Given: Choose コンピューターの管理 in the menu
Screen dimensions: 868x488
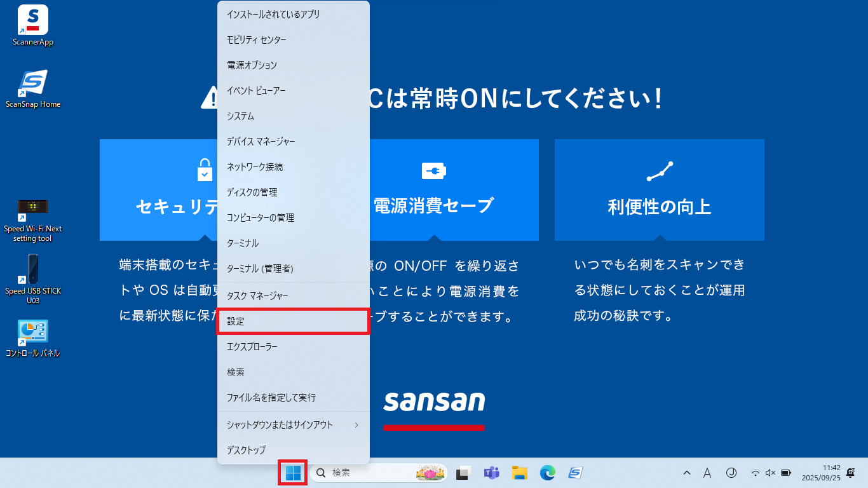Looking at the screenshot, I should pyautogui.click(x=294, y=217).
